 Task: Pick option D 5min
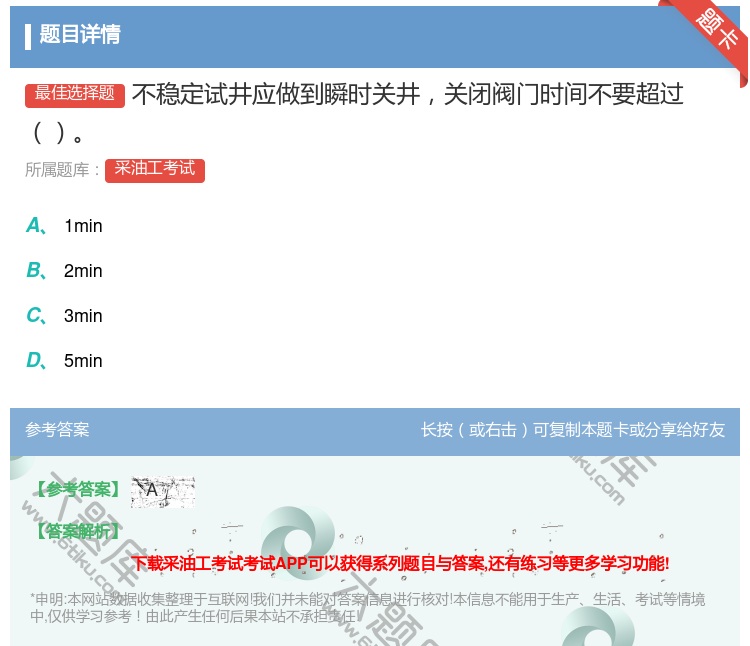coord(64,361)
